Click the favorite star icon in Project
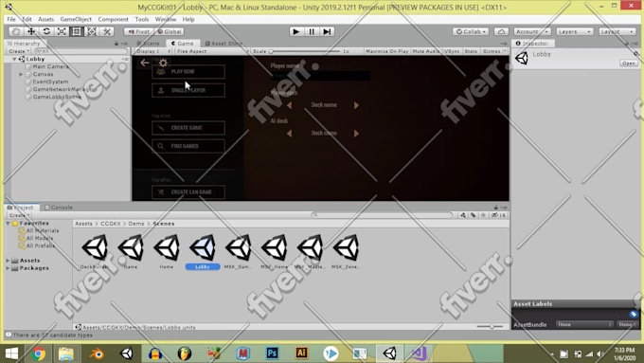Image resolution: width=644 pixels, height=363 pixels. coord(483,215)
